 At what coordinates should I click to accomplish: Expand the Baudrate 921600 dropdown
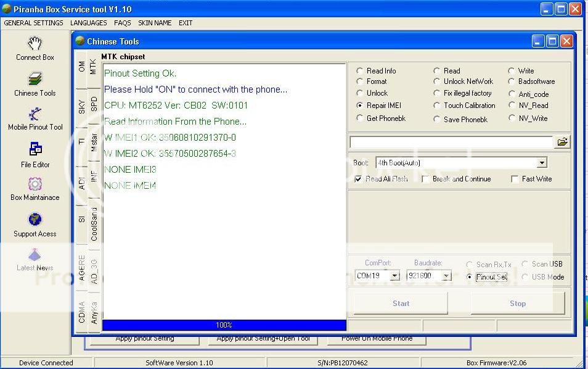446,276
